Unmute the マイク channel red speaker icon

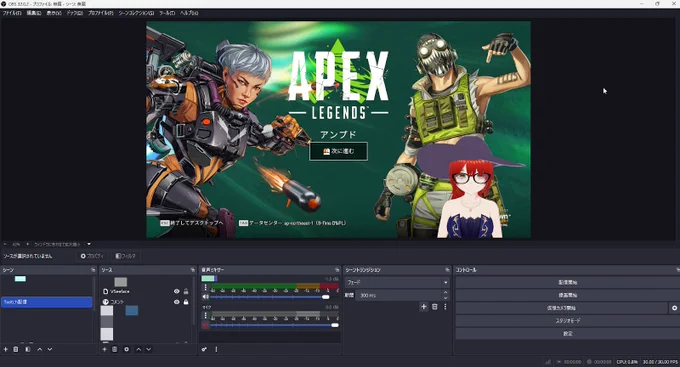pos(206,325)
